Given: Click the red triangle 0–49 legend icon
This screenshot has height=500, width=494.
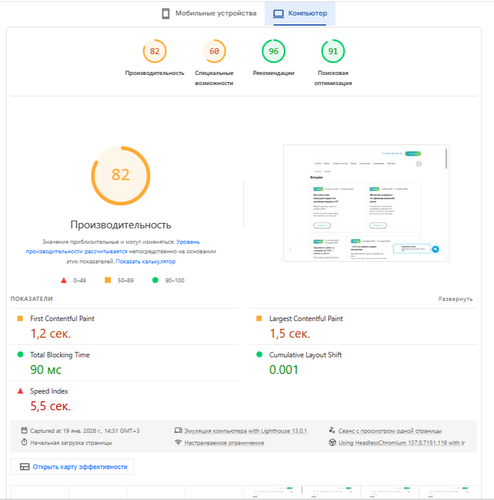Looking at the screenshot, I should (x=64, y=280).
